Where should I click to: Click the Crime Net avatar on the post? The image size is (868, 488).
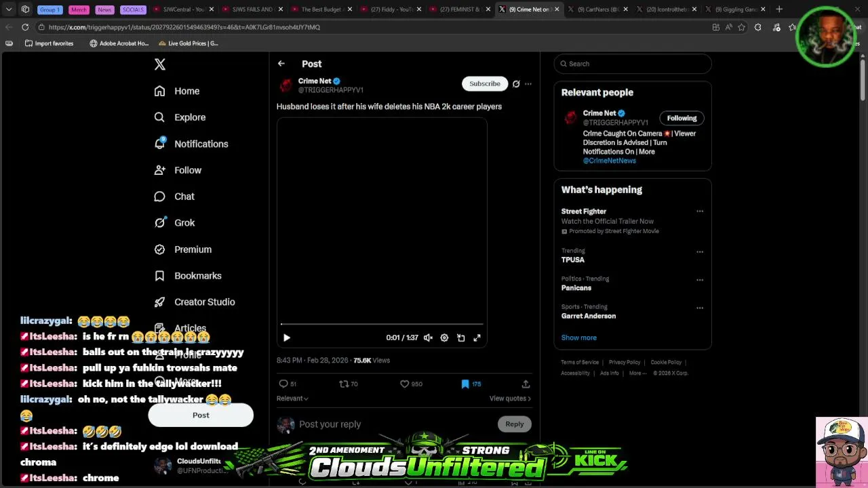coord(285,85)
